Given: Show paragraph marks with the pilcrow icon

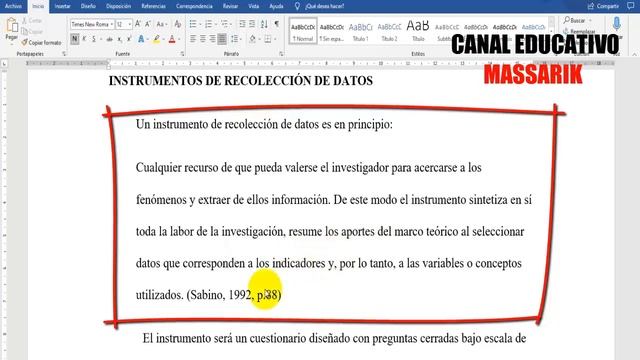Looking at the screenshot, I should (x=276, y=24).
